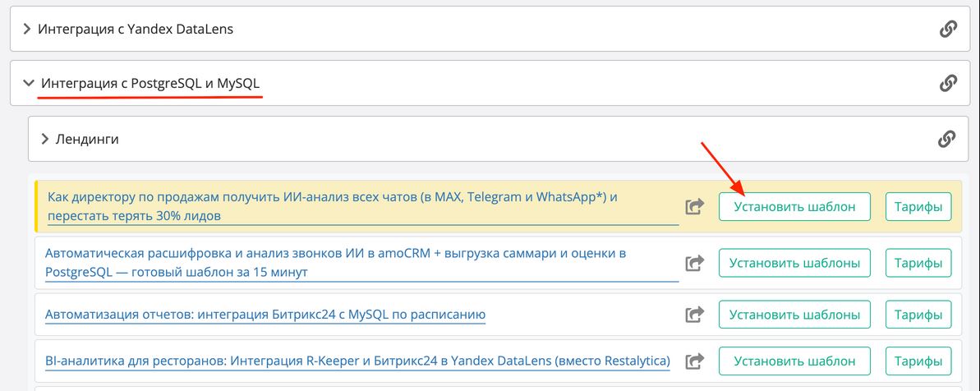Click Установить шаблон in highlighted yellow row
The width and height of the screenshot is (980, 391).
794,207
